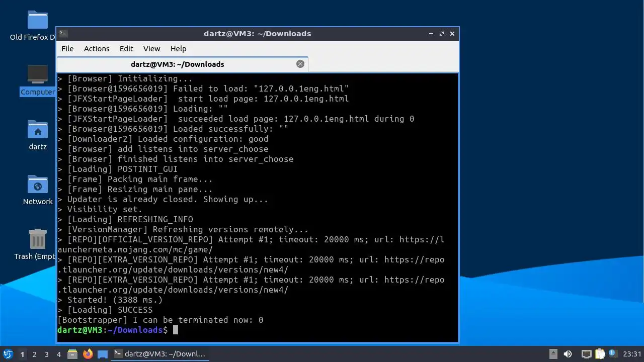644x362 pixels.
Task: Click terminal window title text
Action: coord(257,34)
